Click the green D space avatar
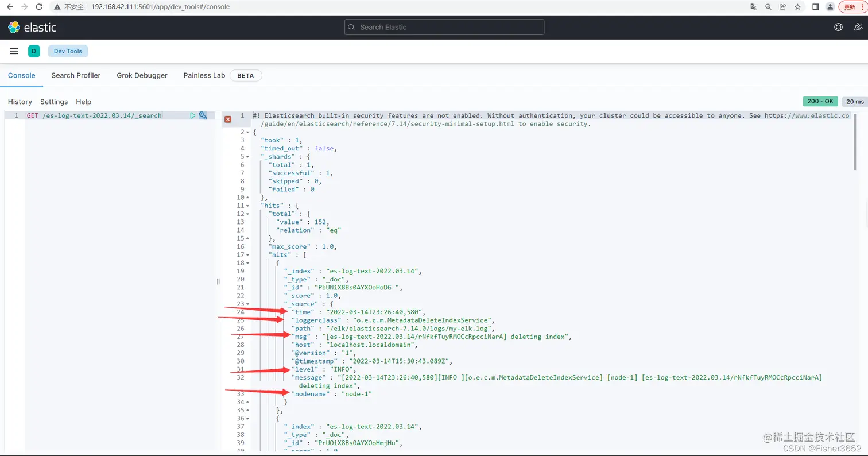 pos(34,51)
